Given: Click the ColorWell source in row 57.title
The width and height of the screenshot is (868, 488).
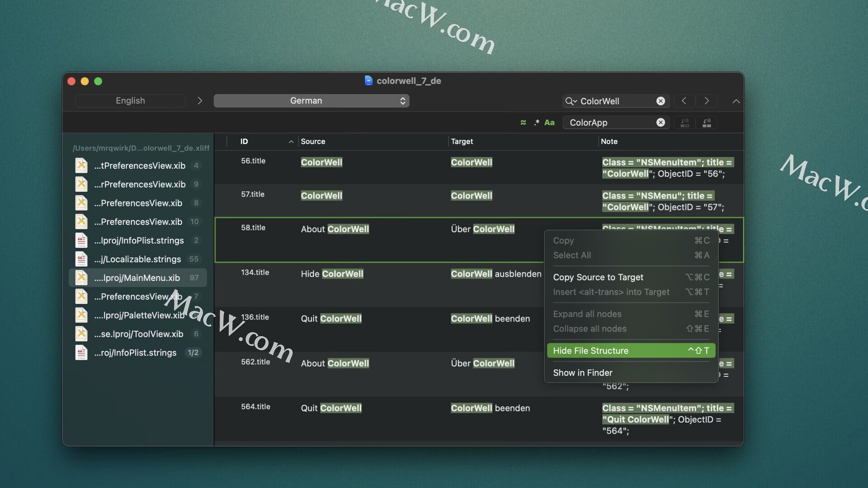Looking at the screenshot, I should [321, 196].
